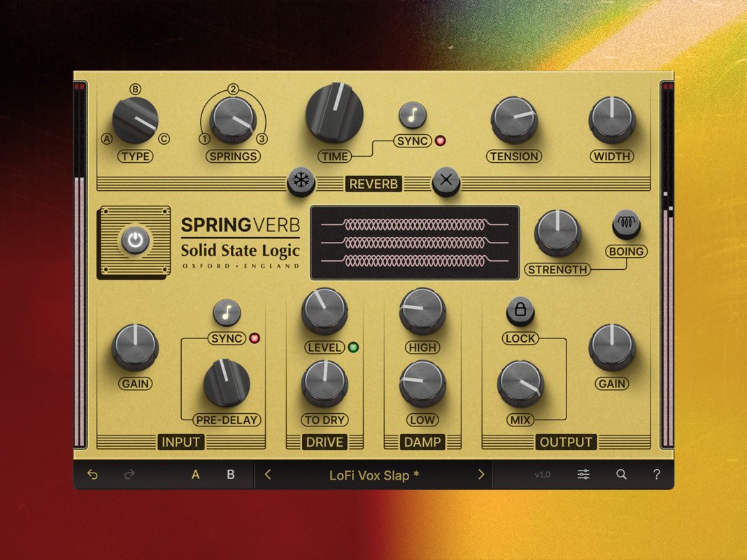Click the snowflake freeze icon beside REVERB
The image size is (747, 560).
(299, 181)
